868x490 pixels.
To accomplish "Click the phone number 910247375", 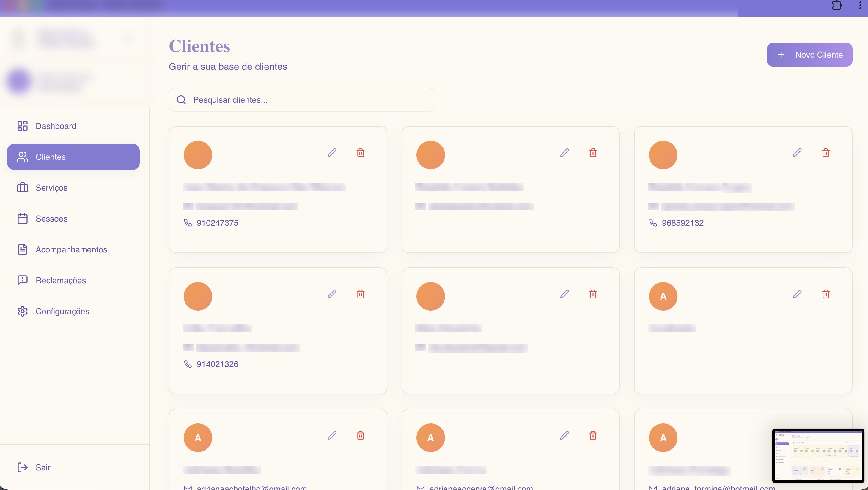I will [x=217, y=223].
